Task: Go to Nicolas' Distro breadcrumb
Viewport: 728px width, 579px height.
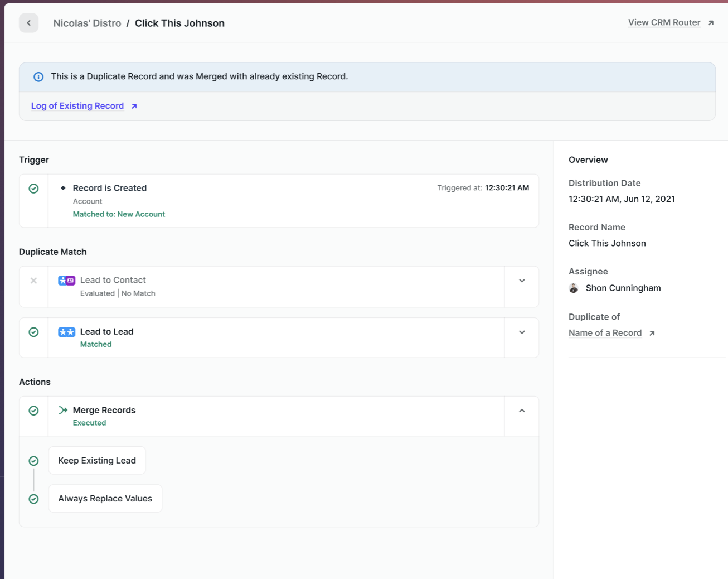Action: [87, 23]
